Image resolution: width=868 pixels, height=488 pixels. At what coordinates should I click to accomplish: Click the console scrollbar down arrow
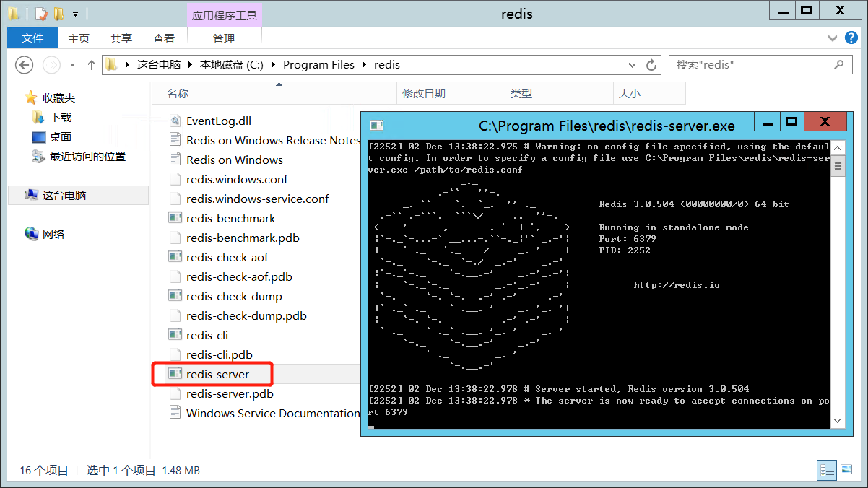tap(838, 421)
